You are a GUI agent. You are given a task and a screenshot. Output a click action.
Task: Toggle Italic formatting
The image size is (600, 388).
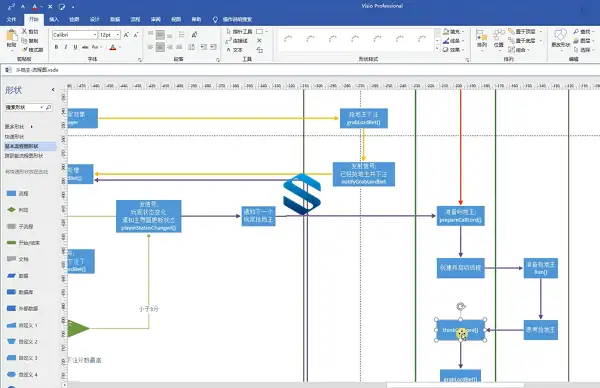(66, 47)
